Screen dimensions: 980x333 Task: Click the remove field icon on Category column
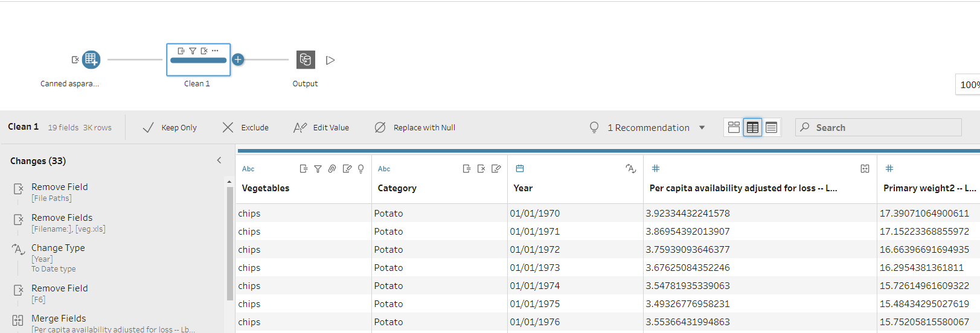(x=481, y=169)
